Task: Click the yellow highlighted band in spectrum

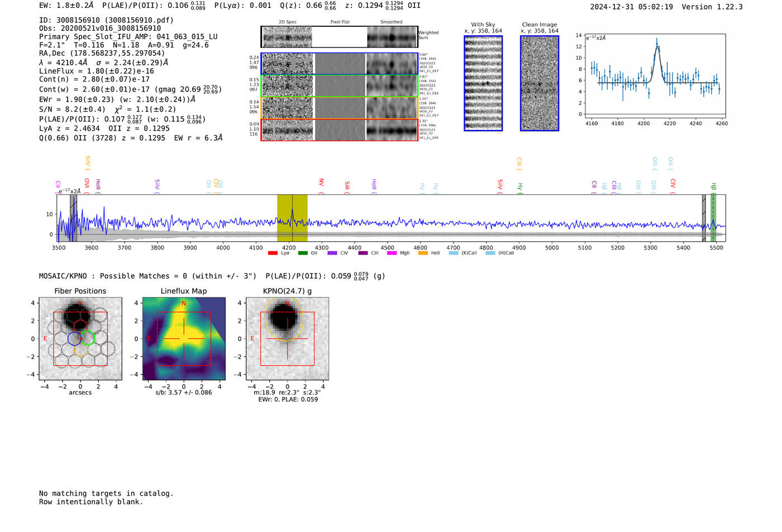Action: [292, 218]
